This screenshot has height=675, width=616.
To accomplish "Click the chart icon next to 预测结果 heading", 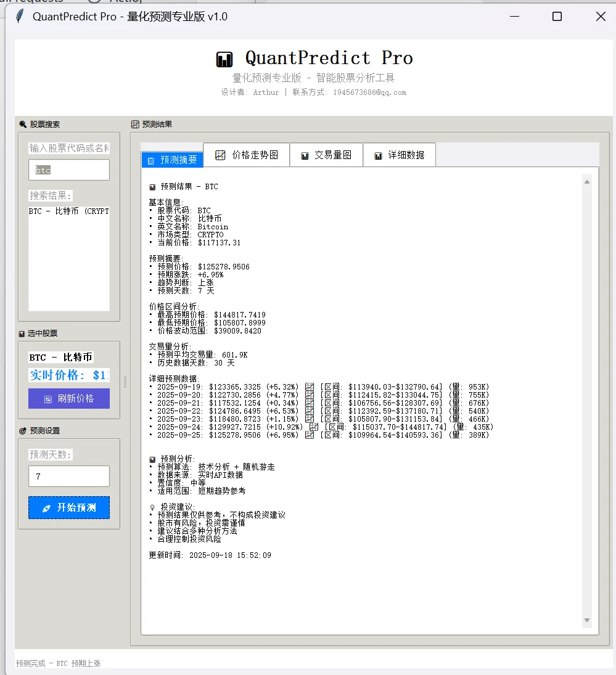I will click(135, 125).
